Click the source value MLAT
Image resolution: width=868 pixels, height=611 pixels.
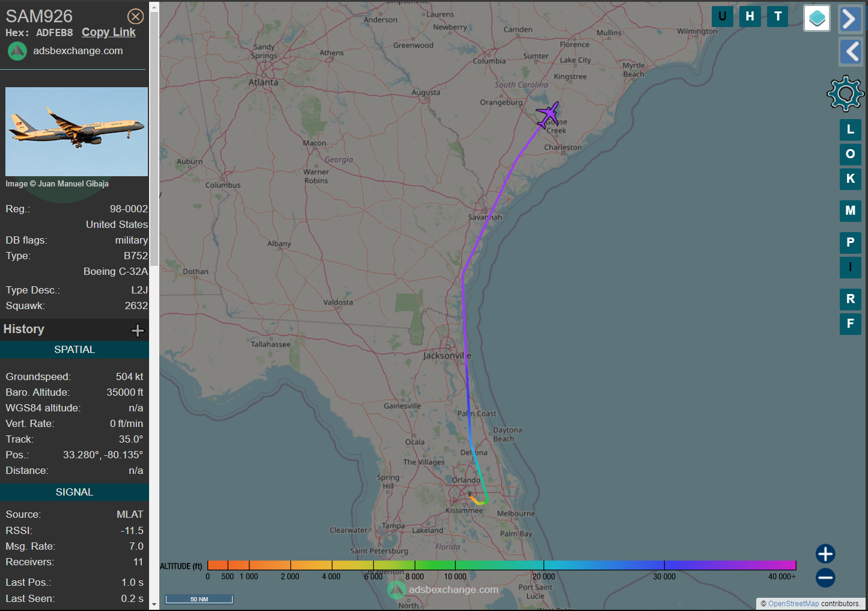tap(130, 514)
